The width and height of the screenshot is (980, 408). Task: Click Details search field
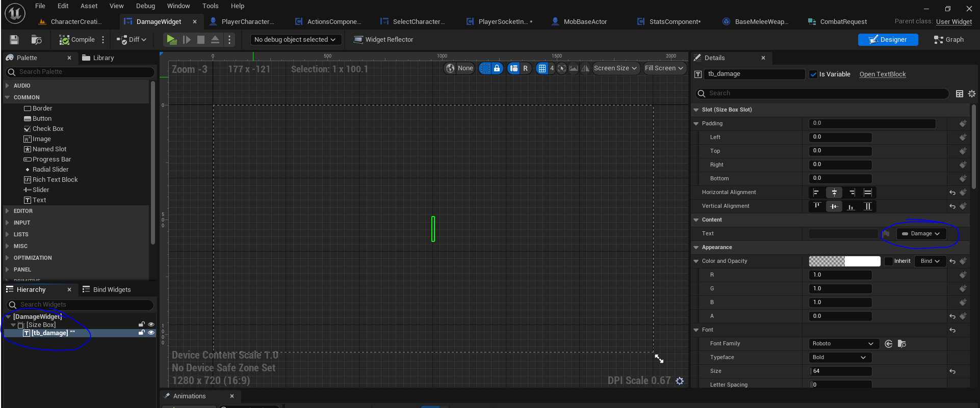pyautogui.click(x=822, y=93)
